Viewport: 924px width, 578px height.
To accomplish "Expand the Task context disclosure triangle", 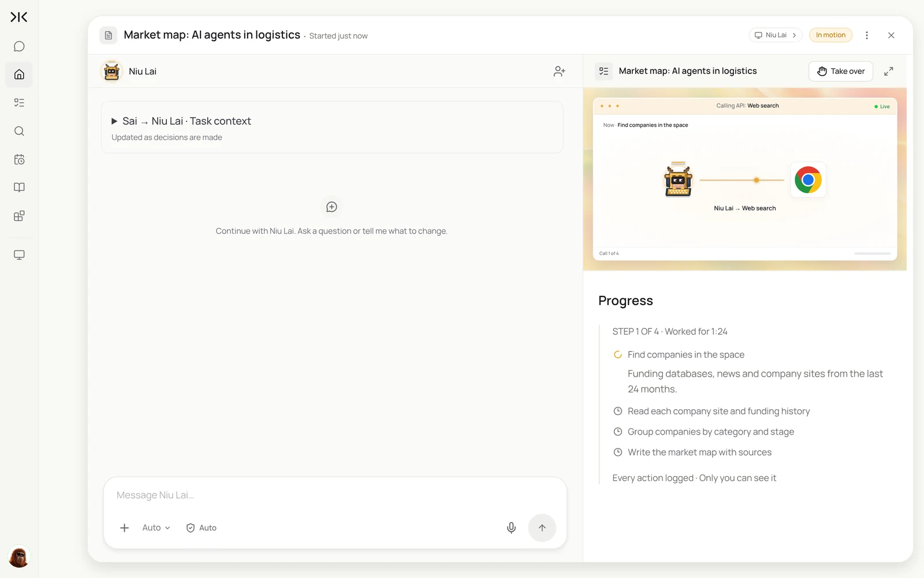I will coord(114,121).
